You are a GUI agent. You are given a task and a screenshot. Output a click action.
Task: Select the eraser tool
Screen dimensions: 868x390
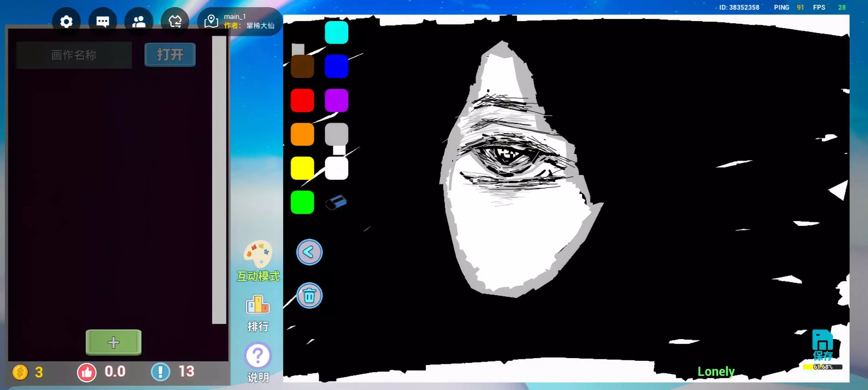pos(336,202)
